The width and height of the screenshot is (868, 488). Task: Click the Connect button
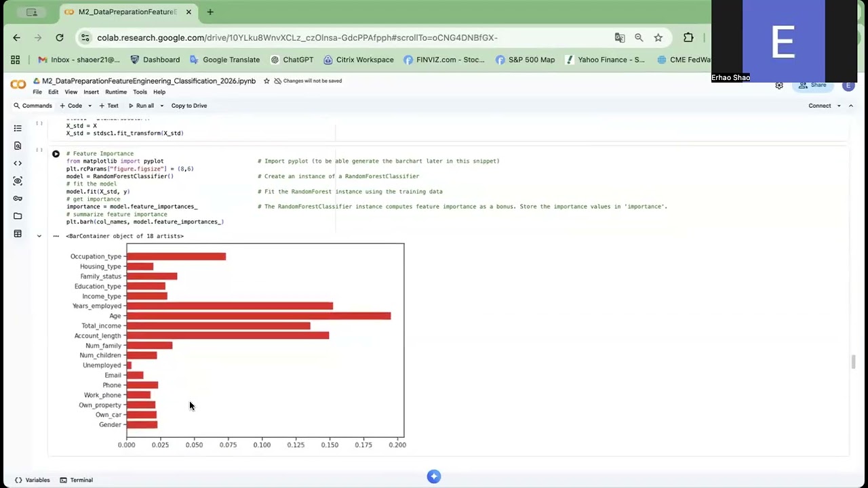tap(819, 106)
